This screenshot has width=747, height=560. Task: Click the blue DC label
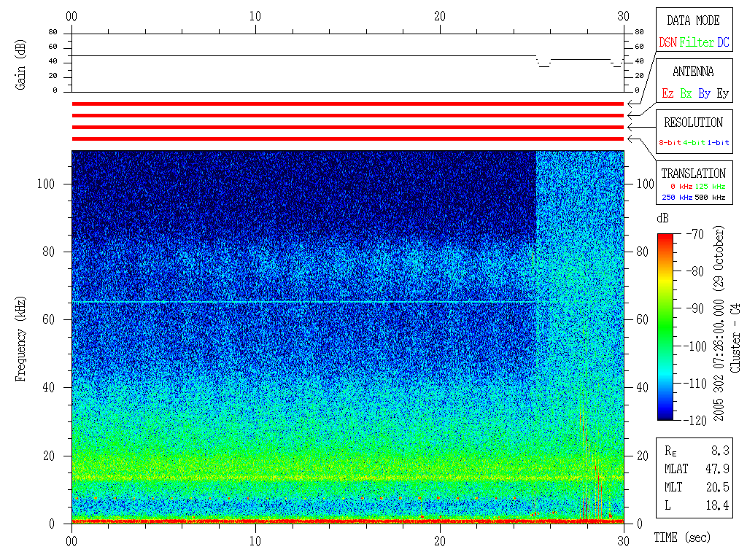tap(723, 42)
